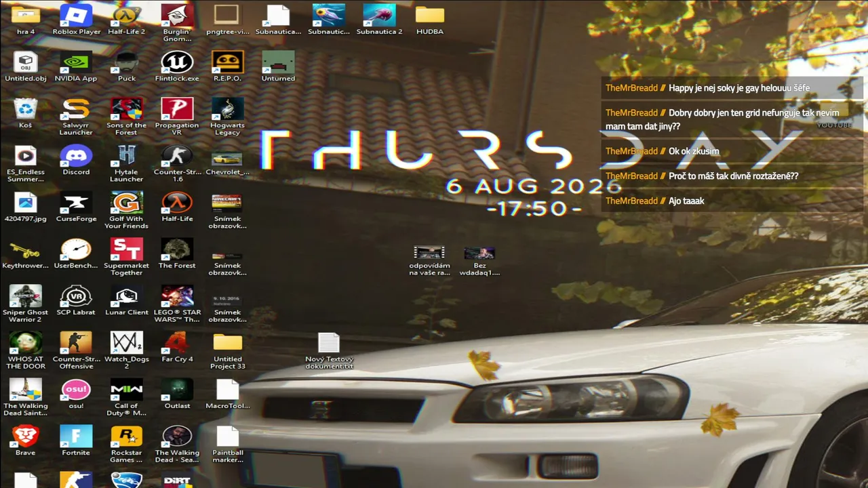
Task: Open the SCP Labrat shortcut
Action: tap(76, 300)
